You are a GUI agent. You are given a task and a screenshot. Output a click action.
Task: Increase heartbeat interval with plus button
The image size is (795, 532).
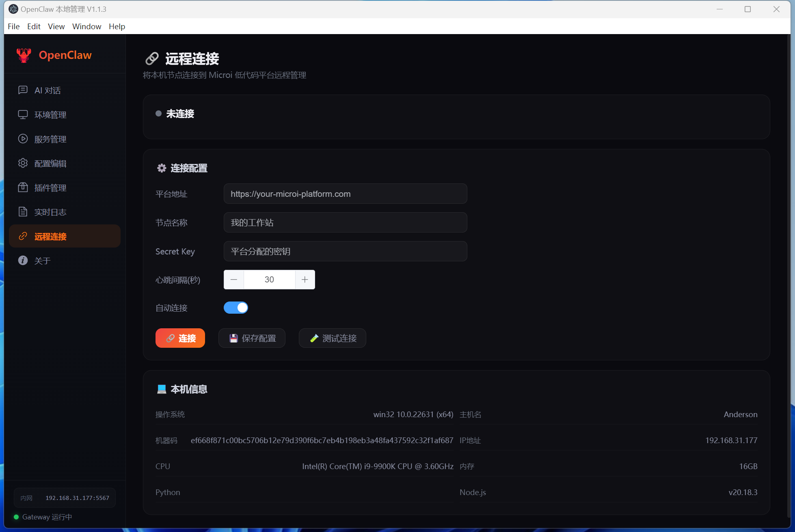(x=305, y=280)
